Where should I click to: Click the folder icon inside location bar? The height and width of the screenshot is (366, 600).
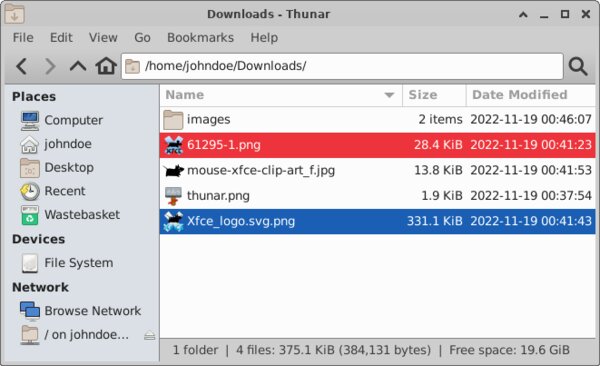(132, 66)
